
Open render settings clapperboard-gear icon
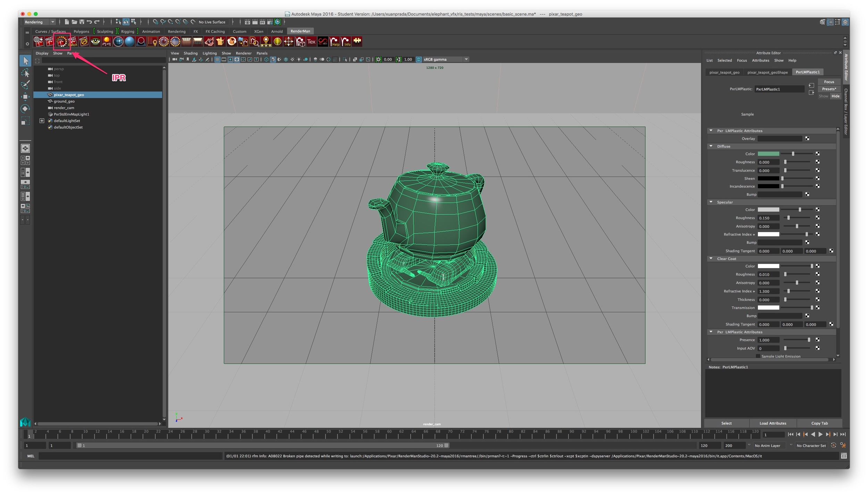coord(270,22)
